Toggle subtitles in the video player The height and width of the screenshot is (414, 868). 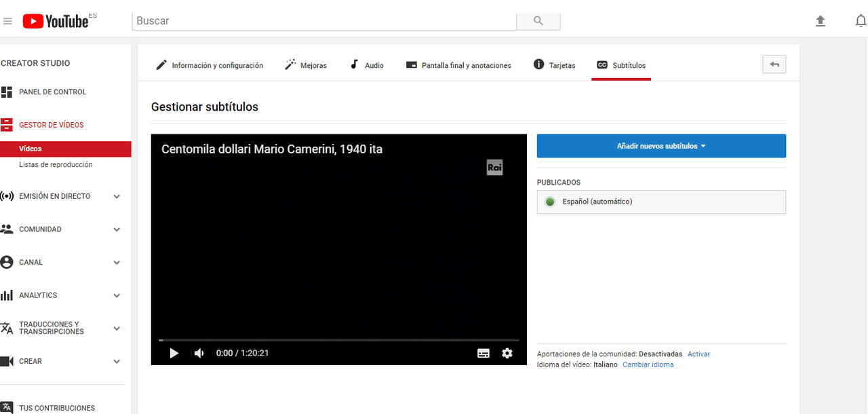click(x=484, y=353)
